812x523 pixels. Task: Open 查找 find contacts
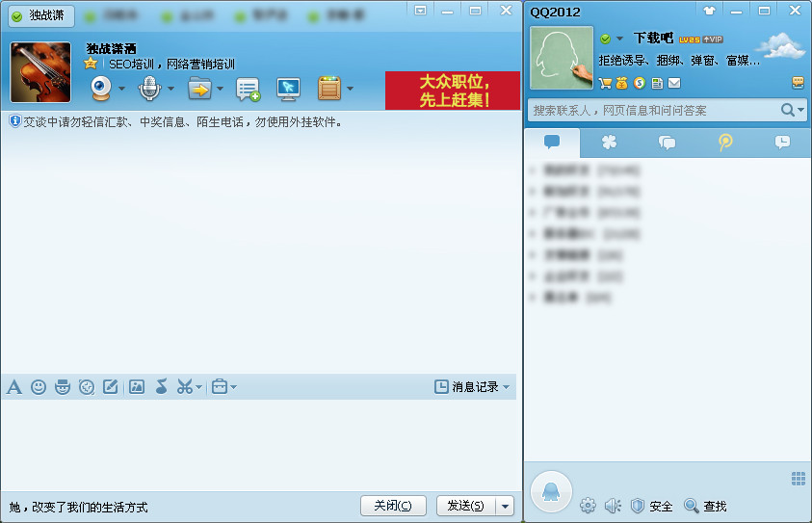705,506
